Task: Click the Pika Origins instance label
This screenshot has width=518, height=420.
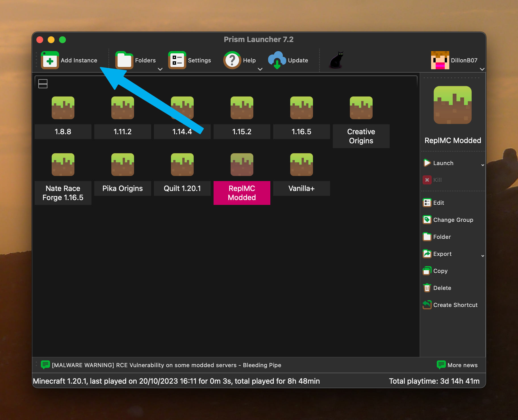Action: pyautogui.click(x=123, y=188)
